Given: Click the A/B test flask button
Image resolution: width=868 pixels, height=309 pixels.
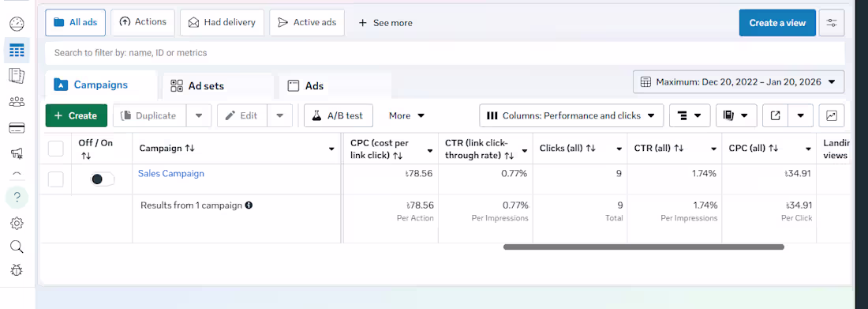Looking at the screenshot, I should 339,115.
